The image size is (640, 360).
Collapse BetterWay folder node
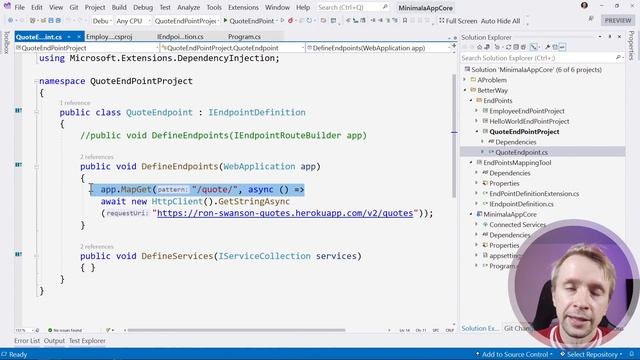tap(464, 90)
